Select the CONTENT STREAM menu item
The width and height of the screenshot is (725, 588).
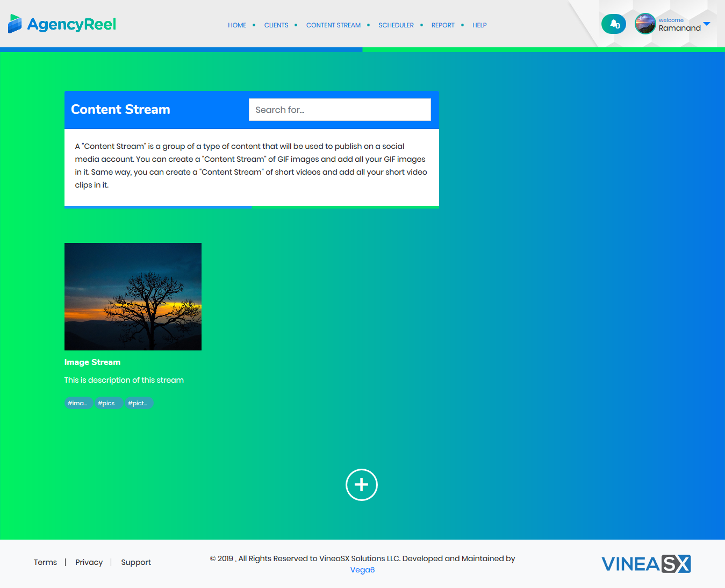point(333,25)
